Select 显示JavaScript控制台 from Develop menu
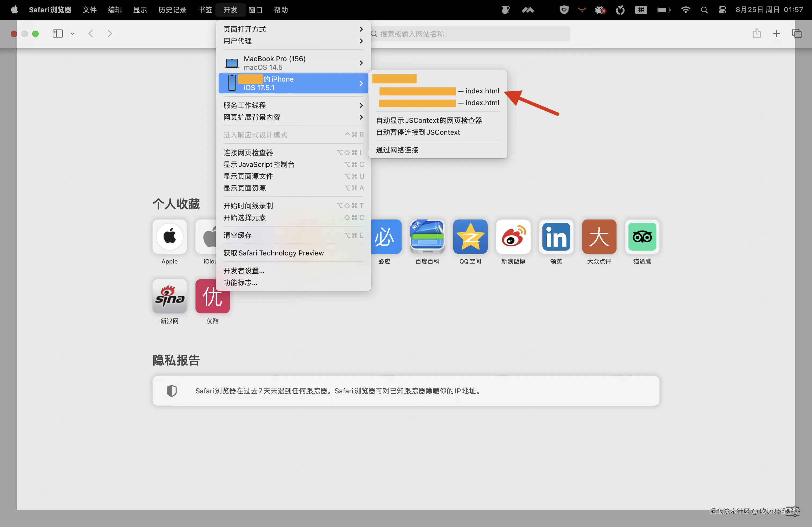This screenshot has width=812, height=527. (259, 164)
